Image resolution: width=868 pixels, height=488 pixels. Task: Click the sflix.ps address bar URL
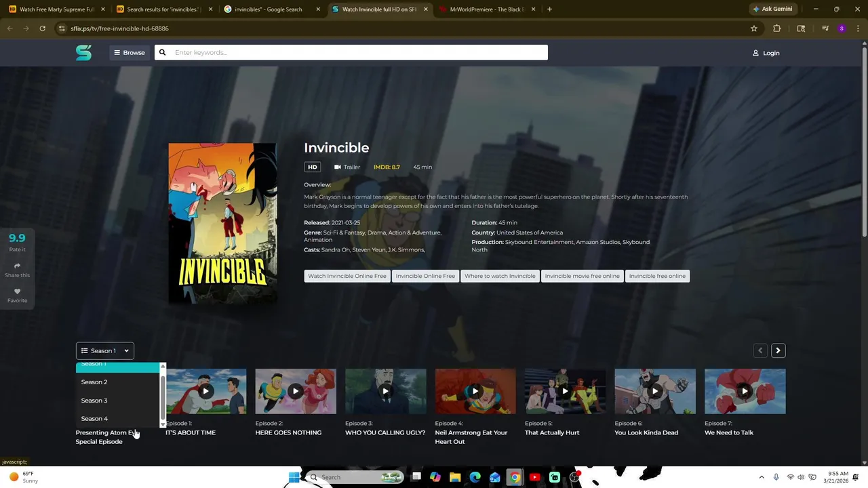pos(120,28)
